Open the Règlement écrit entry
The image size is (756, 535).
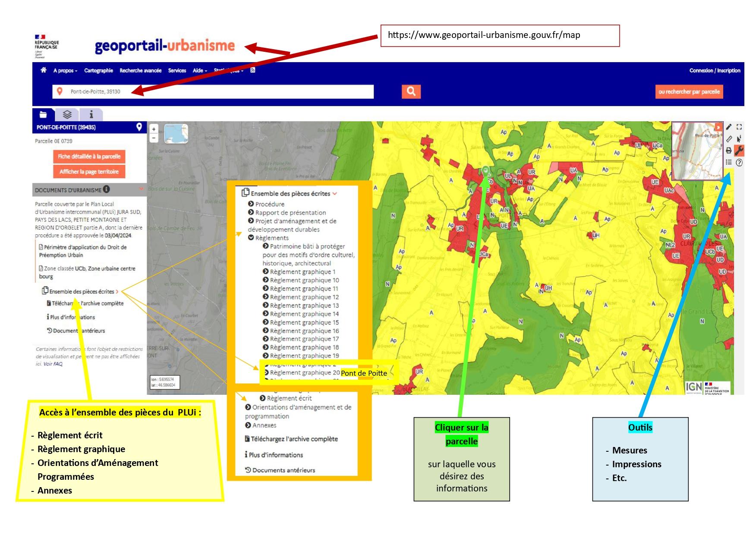coord(286,398)
